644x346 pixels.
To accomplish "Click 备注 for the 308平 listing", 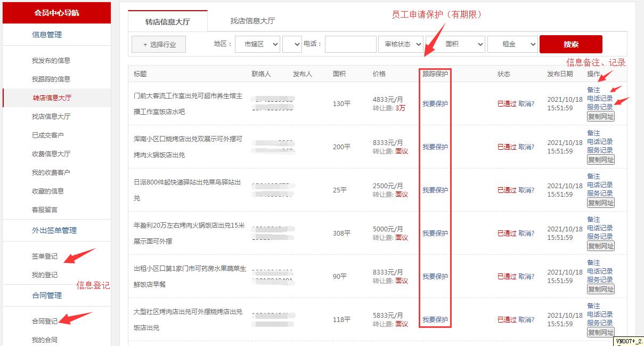I will [593, 220].
